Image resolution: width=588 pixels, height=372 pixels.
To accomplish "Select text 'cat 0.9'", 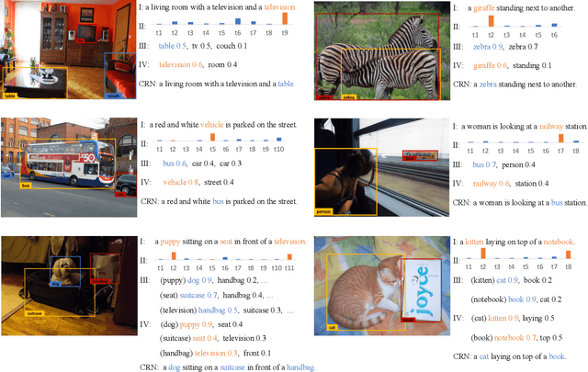I will [507, 280].
